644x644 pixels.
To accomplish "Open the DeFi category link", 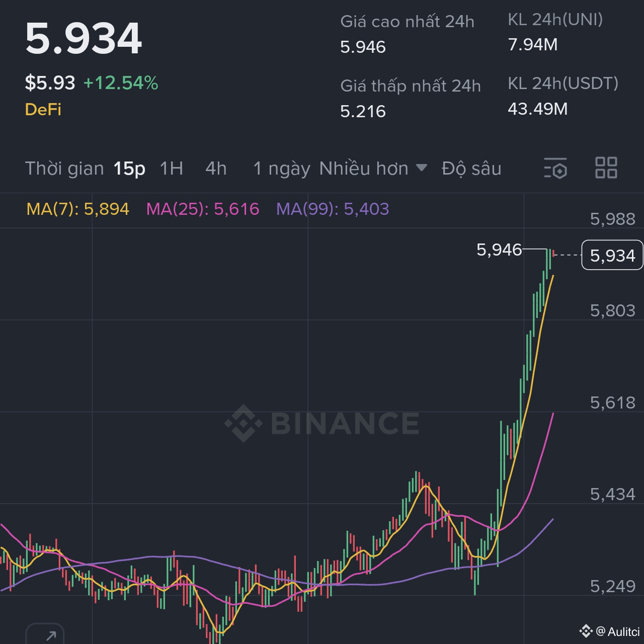I will tap(43, 110).
